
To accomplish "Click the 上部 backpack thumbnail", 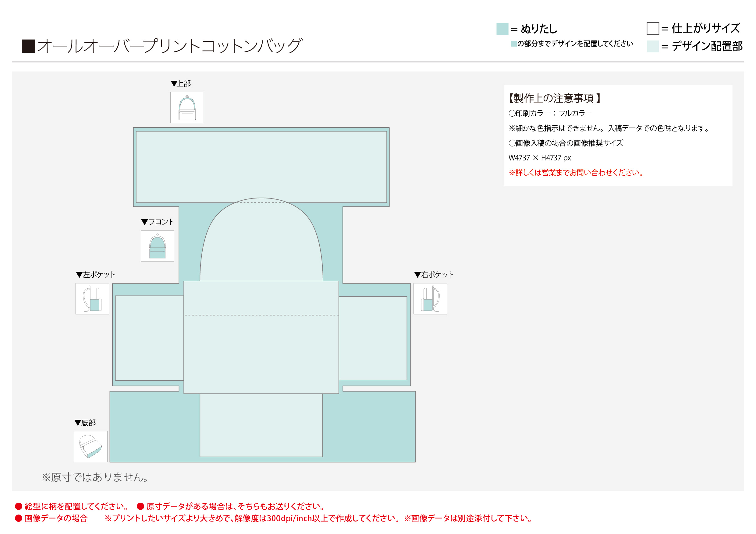I will pyautogui.click(x=187, y=107).
